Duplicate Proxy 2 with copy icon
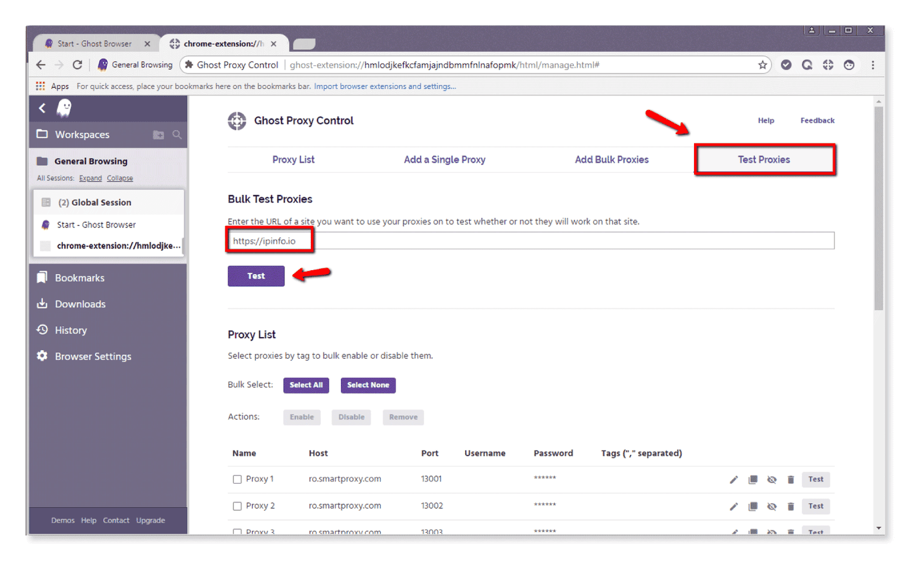 pos(753,507)
